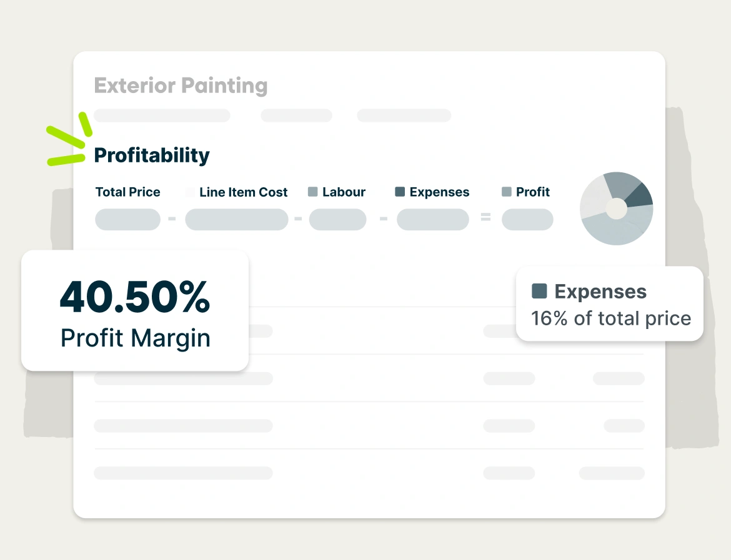Select the Expenses value field
Image resolution: width=731 pixels, height=560 pixels.
432,219
